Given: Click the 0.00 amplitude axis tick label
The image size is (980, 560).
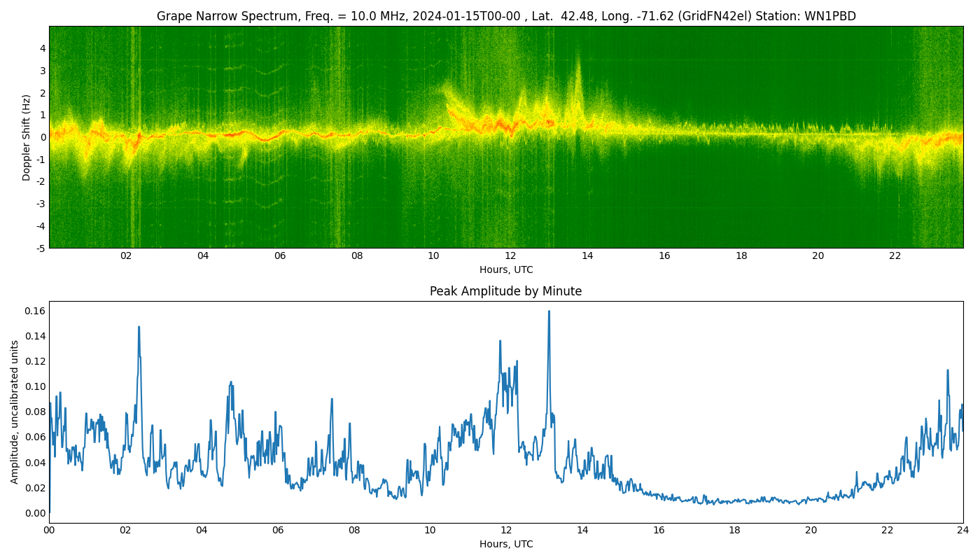Looking at the screenshot, I should 35,513.
